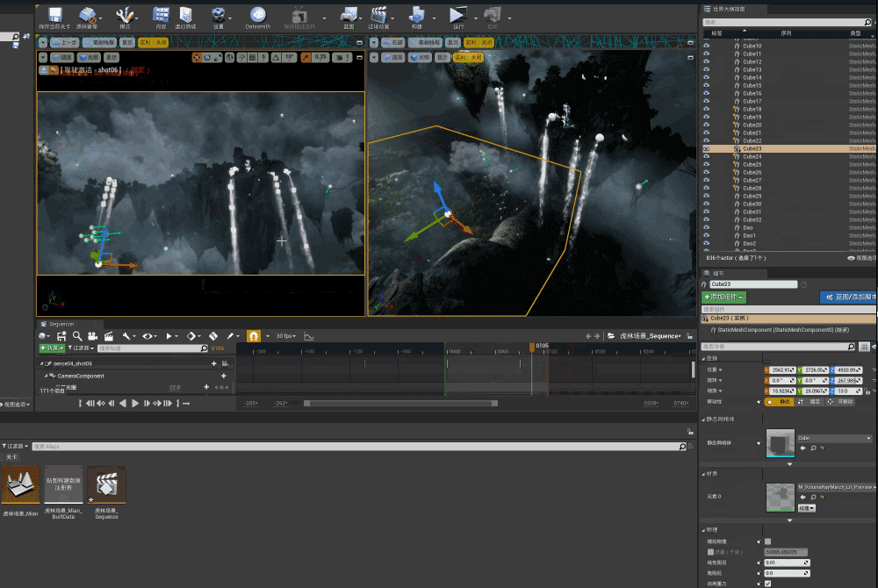The height and width of the screenshot is (588, 878).
Task: Open left viewport options dropdown arrow
Action: point(43,57)
